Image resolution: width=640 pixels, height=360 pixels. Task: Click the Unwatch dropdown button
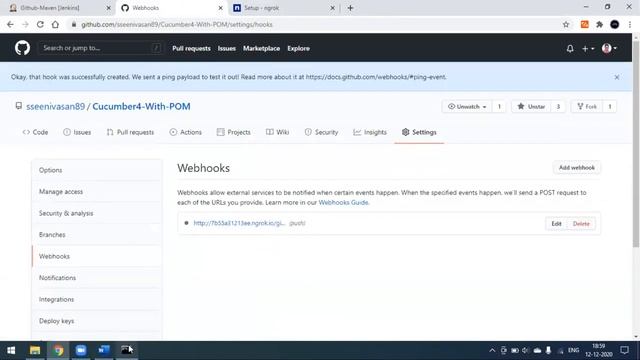click(x=467, y=107)
